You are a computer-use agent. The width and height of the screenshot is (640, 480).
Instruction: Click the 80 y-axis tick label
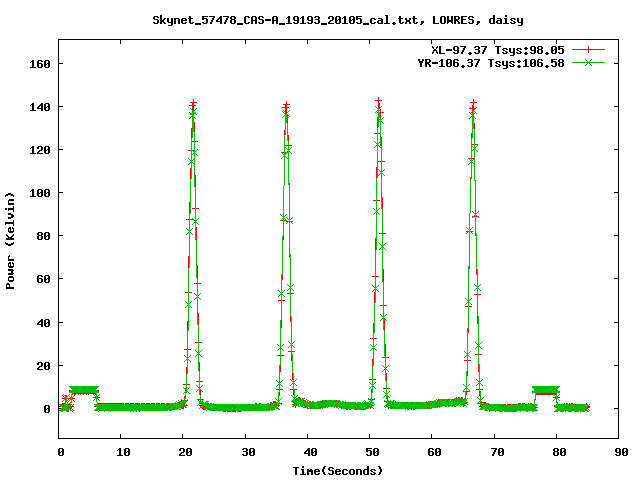43,236
